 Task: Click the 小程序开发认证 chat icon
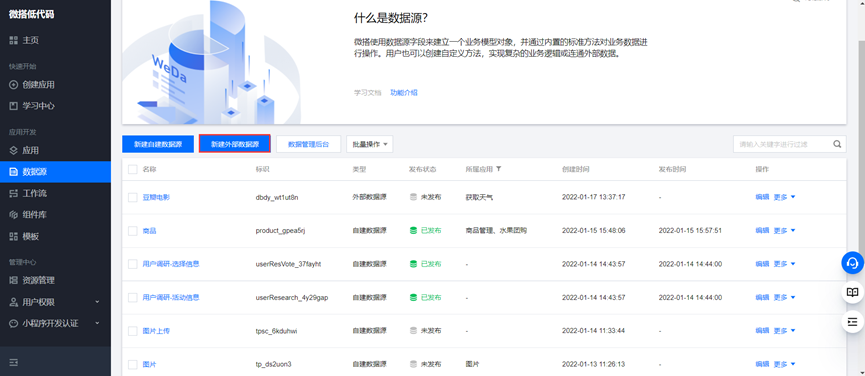click(14, 323)
